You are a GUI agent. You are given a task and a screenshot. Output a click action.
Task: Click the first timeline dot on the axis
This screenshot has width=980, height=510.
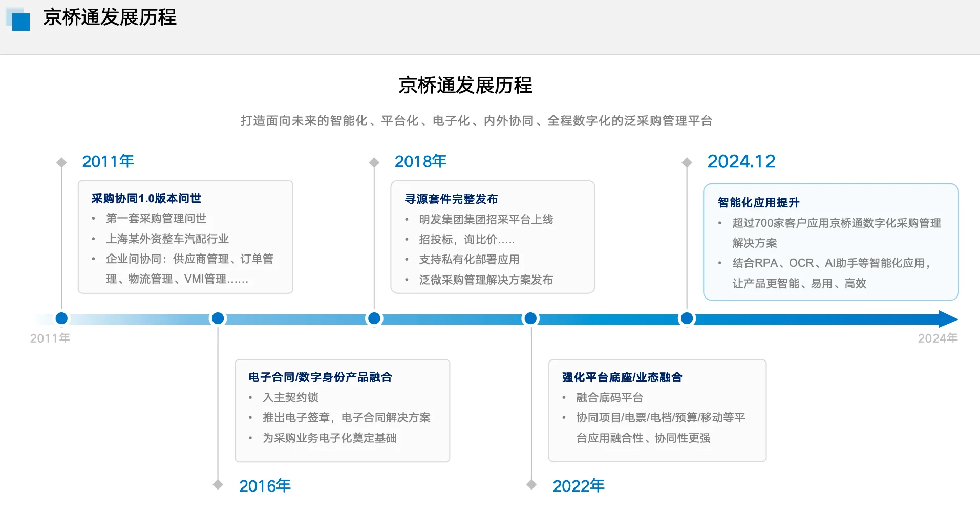[x=61, y=318]
